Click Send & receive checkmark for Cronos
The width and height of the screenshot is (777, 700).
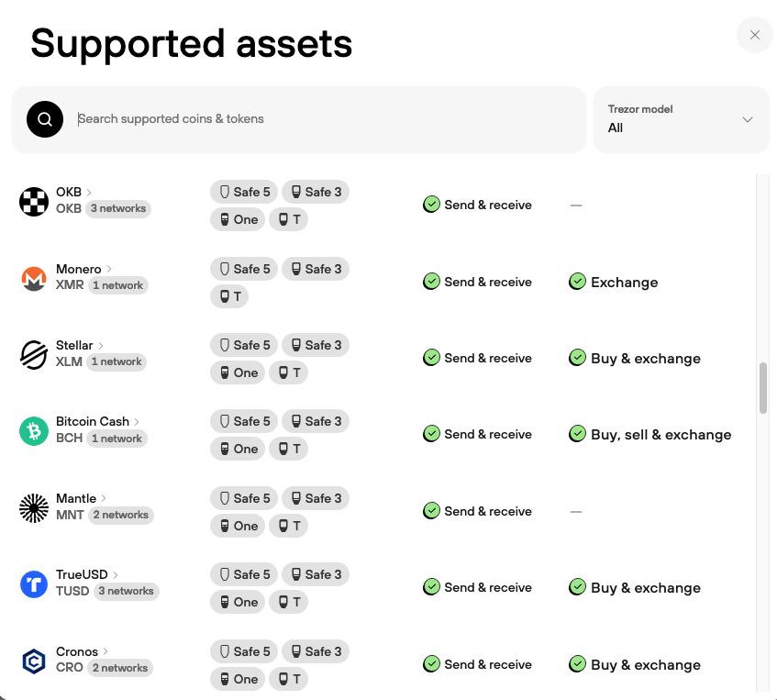431,664
